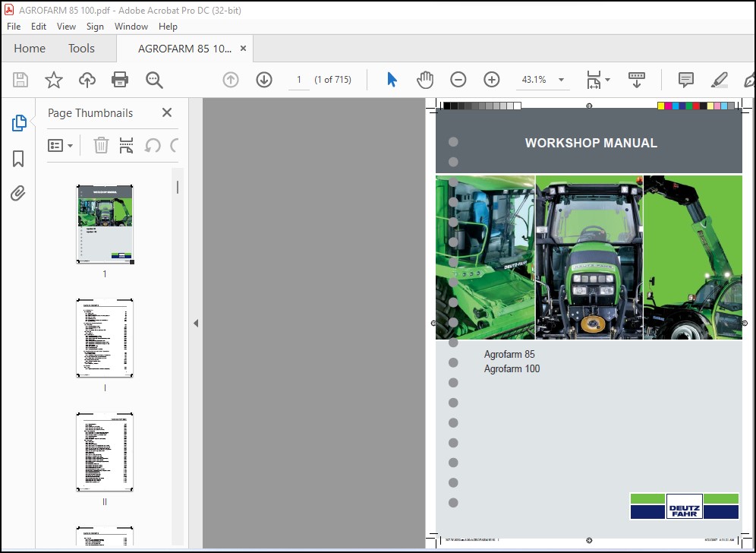
Task: Select page I contents thumbnail
Action: point(105,338)
